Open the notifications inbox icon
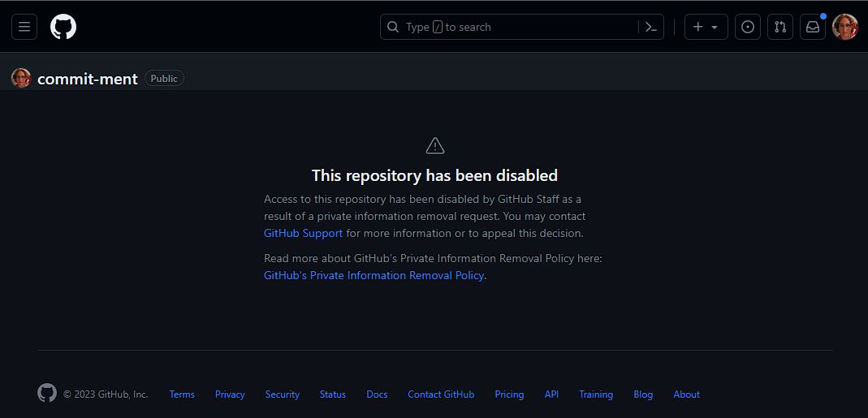 point(813,27)
